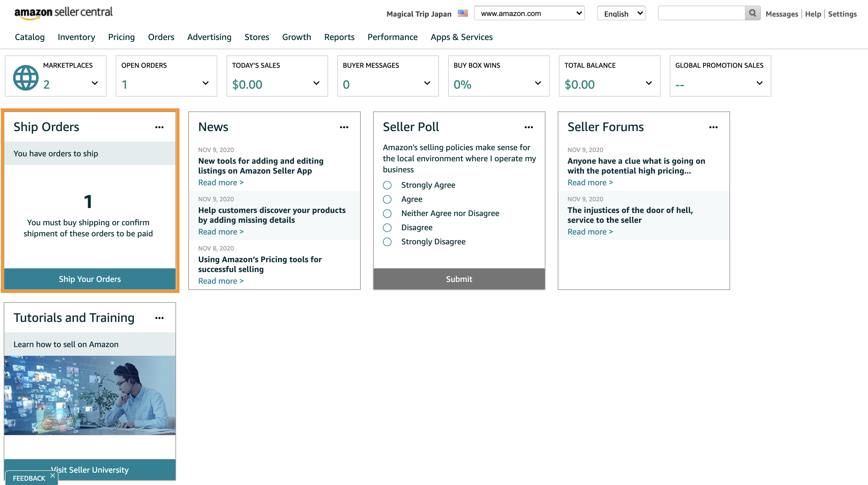Image resolution: width=868 pixels, height=485 pixels.
Task: Open the Inventory menu
Action: click(x=76, y=37)
